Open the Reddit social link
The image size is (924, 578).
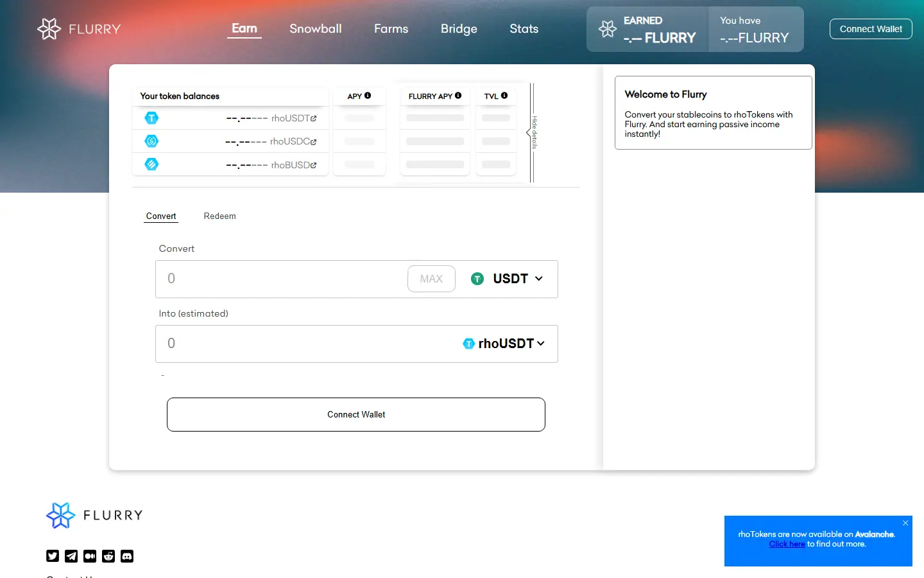[108, 556]
